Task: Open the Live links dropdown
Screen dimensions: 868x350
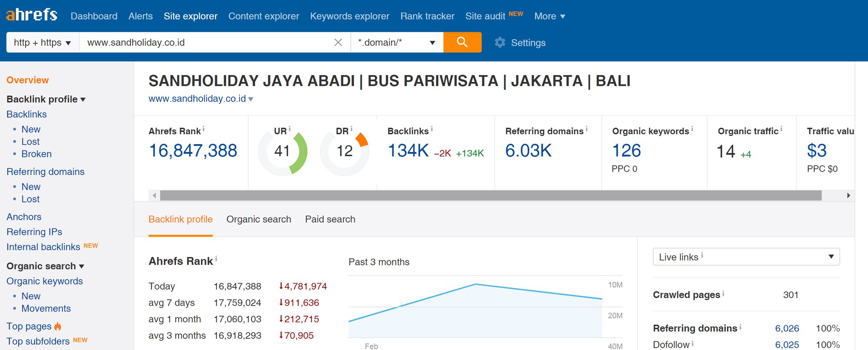Action: (x=746, y=257)
